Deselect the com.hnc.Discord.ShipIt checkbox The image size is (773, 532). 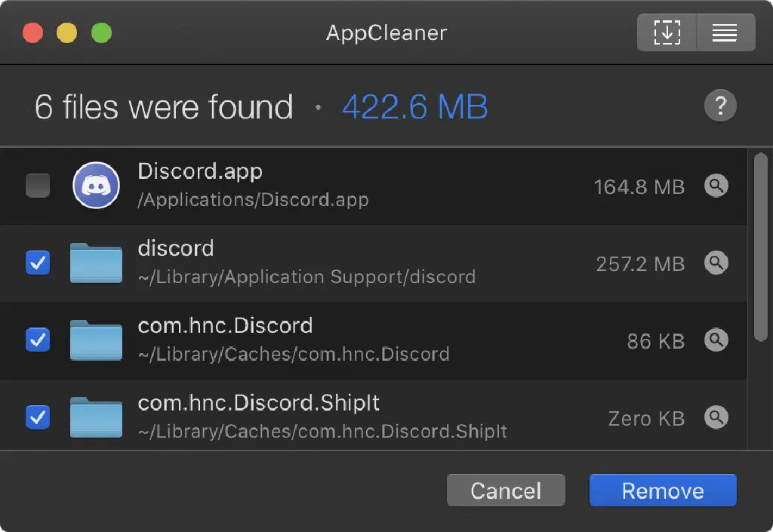point(38,417)
